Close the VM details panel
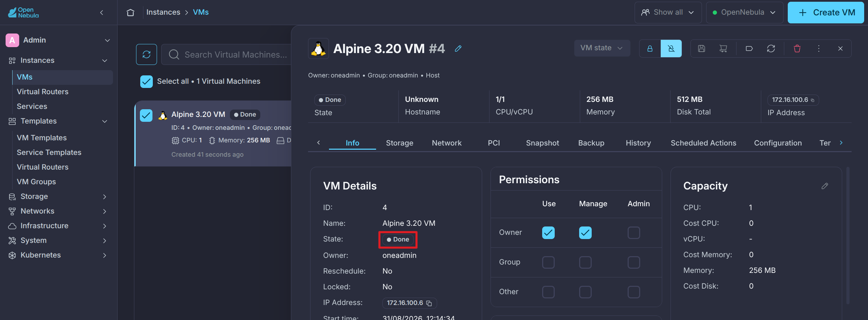Viewport: 868px width, 320px height. (840, 49)
